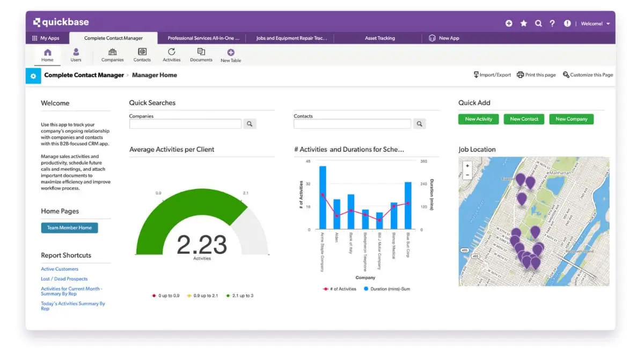Switch to Jobs and Equipment Repair tab

291,38
